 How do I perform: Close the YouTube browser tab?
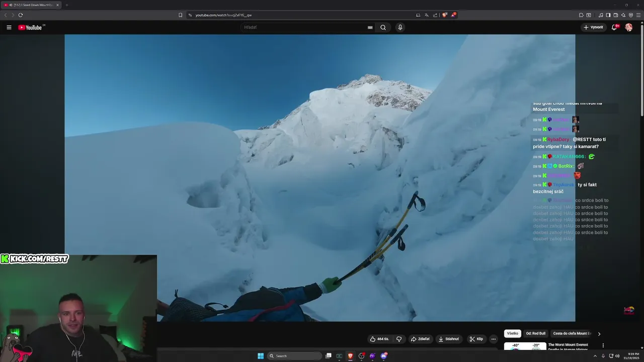tap(57, 5)
